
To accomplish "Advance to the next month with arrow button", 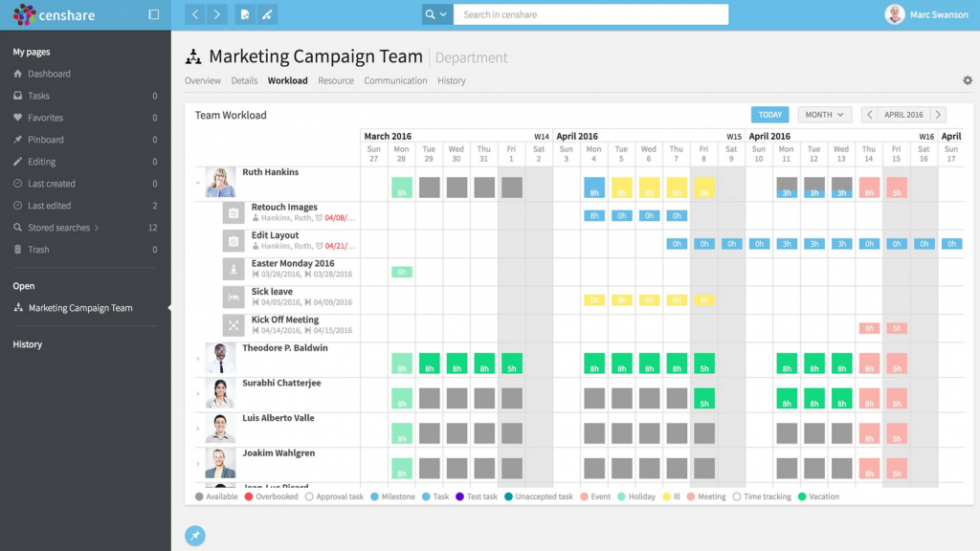I will pyautogui.click(x=939, y=114).
